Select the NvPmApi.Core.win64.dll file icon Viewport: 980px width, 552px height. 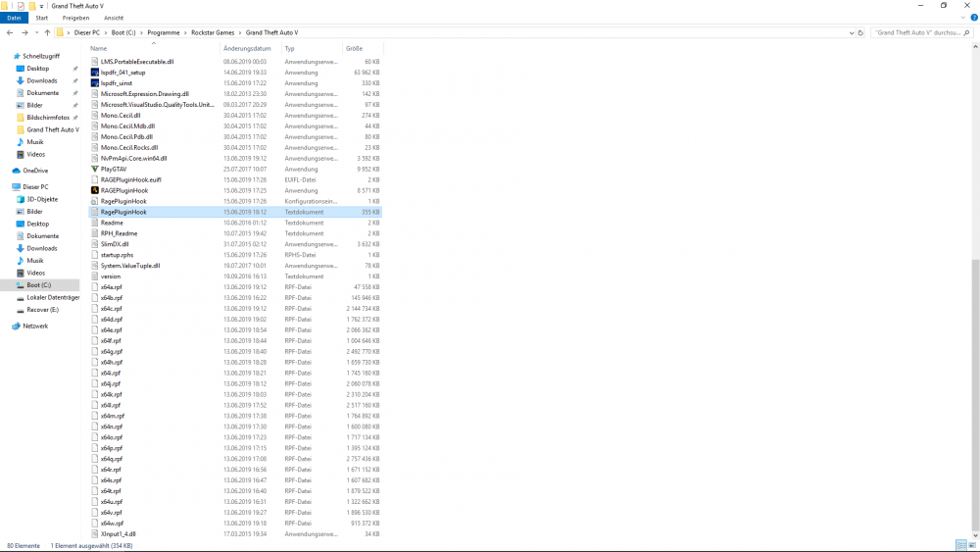95,158
